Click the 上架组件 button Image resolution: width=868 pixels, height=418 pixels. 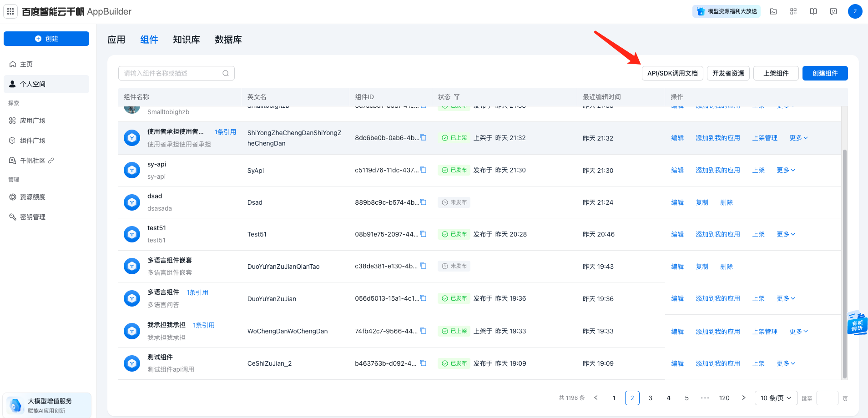pos(776,73)
